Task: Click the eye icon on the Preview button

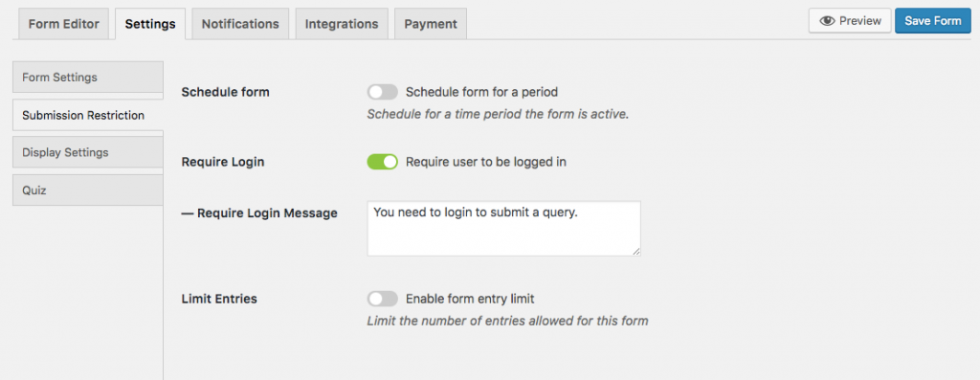Action: pyautogui.click(x=828, y=21)
